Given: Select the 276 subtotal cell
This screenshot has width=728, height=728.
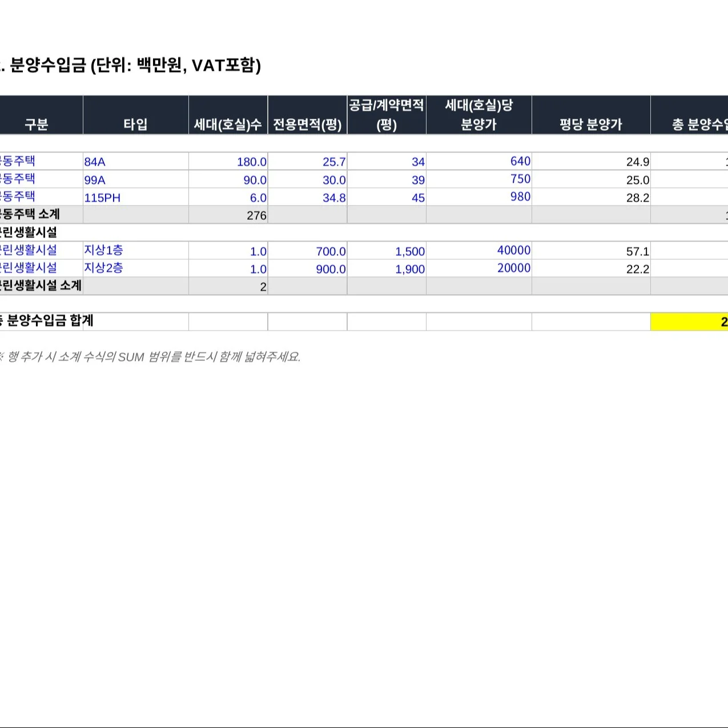Looking at the screenshot, I should point(228,215).
